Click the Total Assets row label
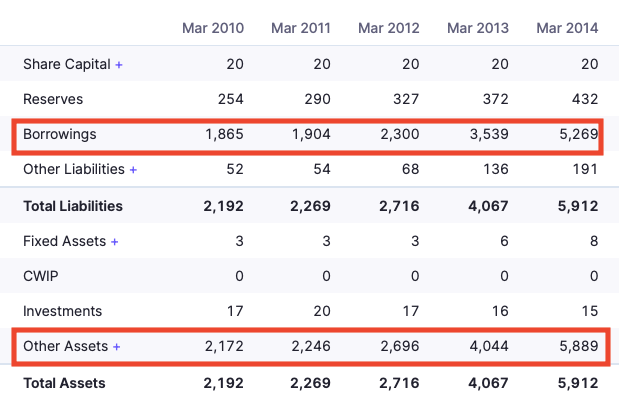This screenshot has width=619, height=402. pos(64,382)
